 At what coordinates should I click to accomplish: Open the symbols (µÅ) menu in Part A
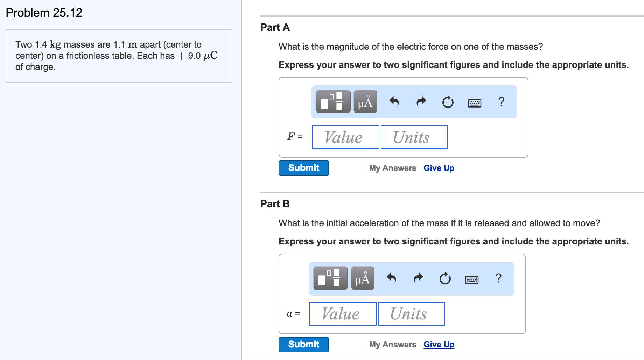pyautogui.click(x=365, y=102)
